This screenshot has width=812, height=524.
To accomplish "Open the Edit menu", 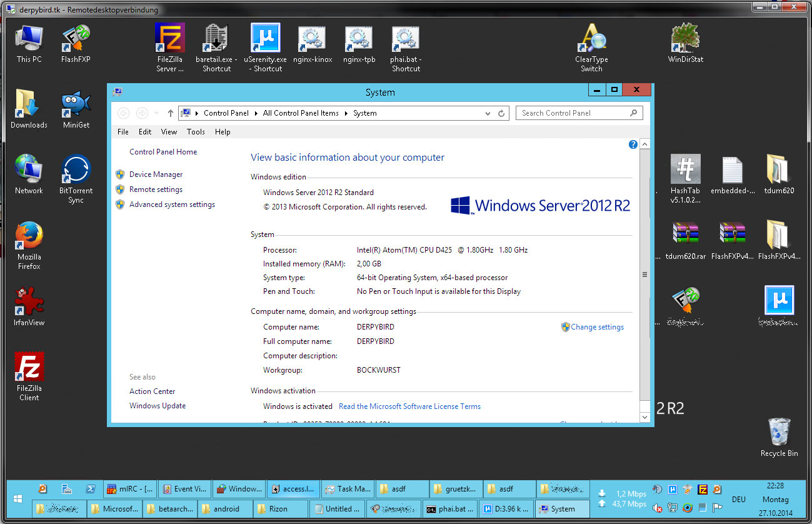I will [x=145, y=132].
